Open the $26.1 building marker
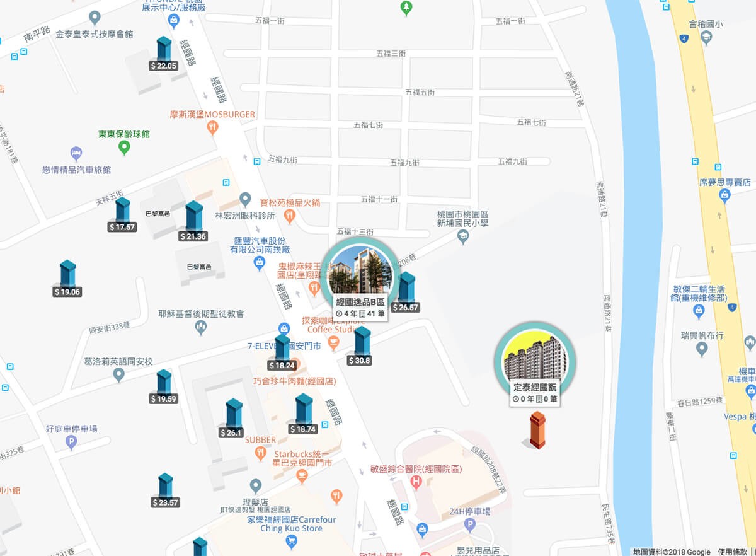Screen dimensions: 756x556 (x=231, y=419)
